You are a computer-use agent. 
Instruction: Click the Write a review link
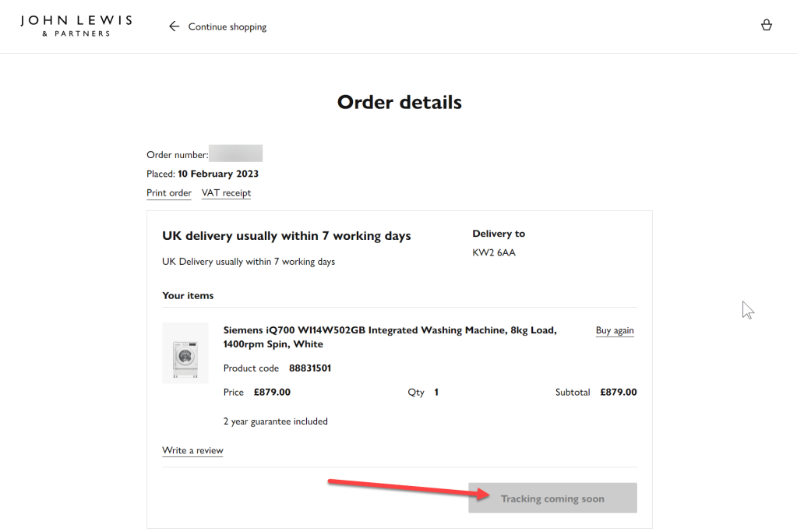[192, 450]
